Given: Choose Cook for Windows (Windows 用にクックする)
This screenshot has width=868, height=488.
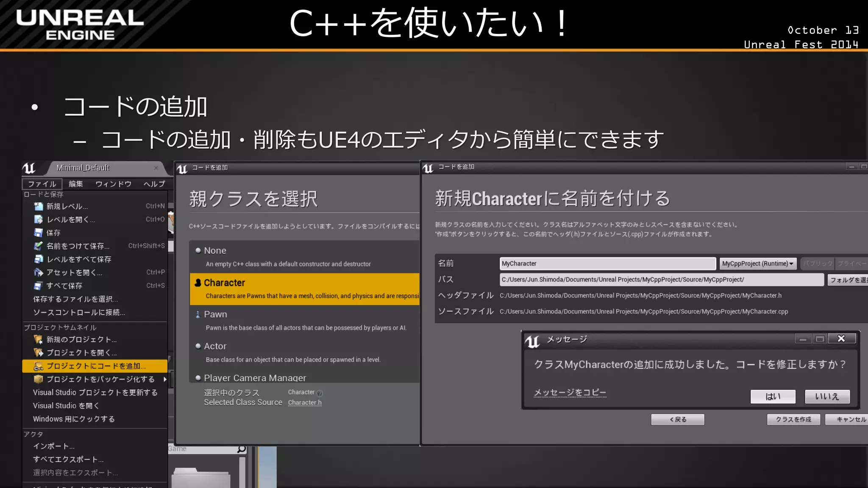Looking at the screenshot, I should [x=95, y=419].
